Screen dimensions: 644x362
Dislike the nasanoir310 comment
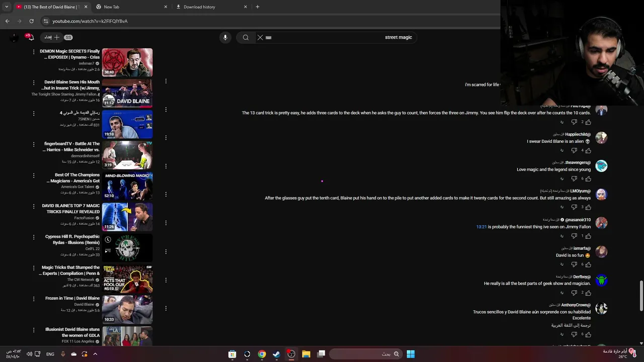pos(574,236)
